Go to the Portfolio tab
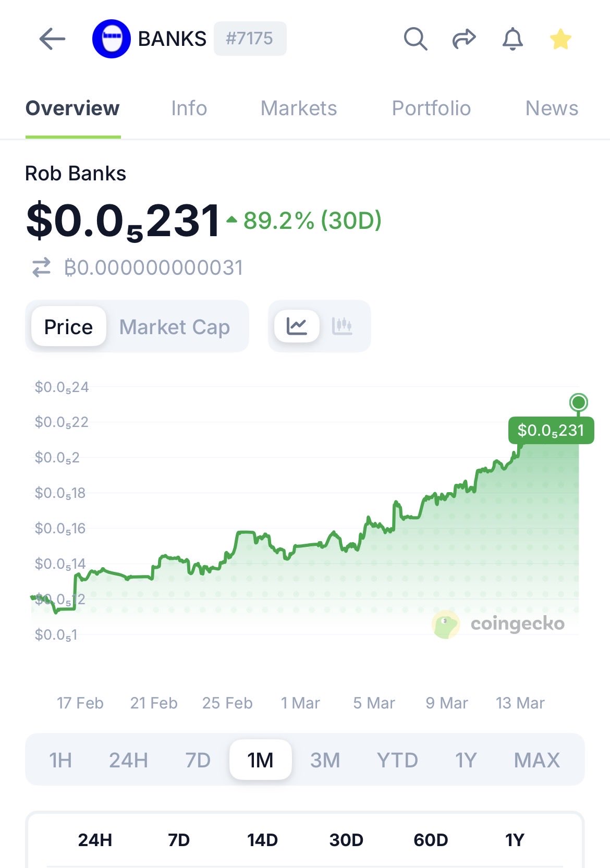 tap(431, 108)
